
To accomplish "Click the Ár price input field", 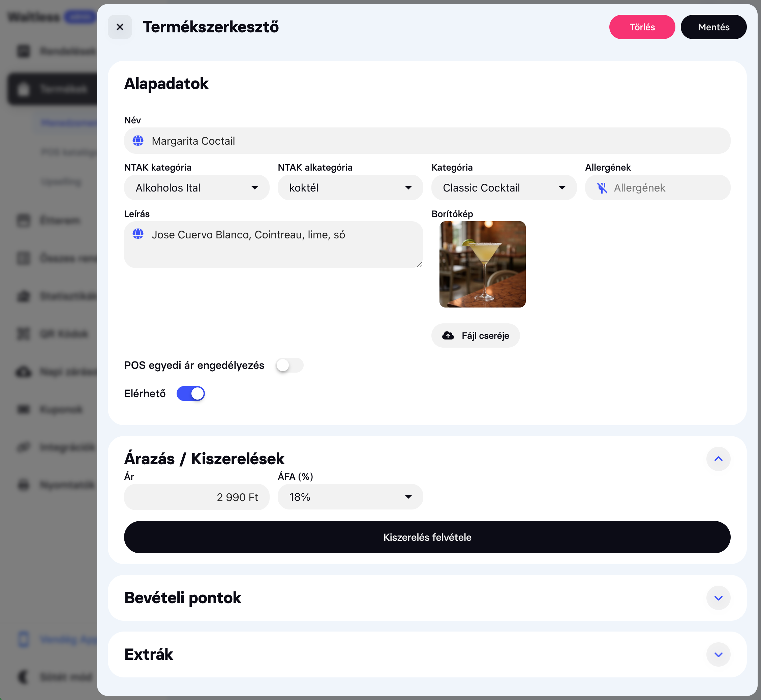I will click(196, 497).
